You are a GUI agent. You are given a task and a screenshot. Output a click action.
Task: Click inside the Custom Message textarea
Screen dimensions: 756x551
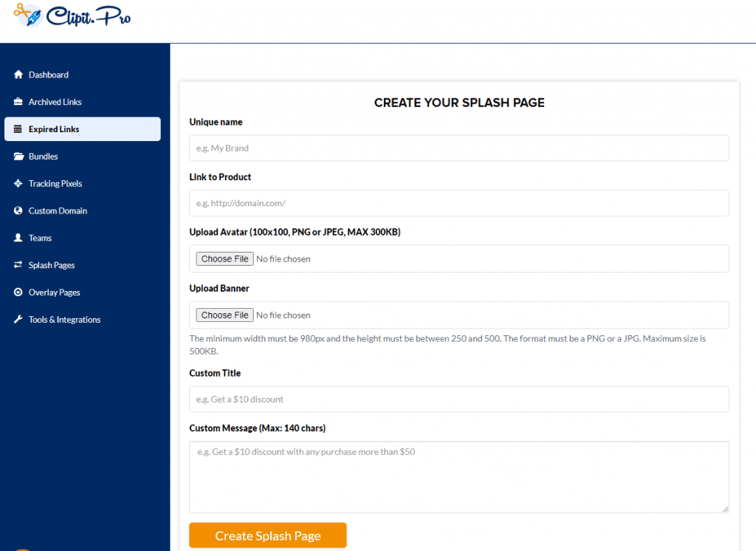(x=459, y=476)
